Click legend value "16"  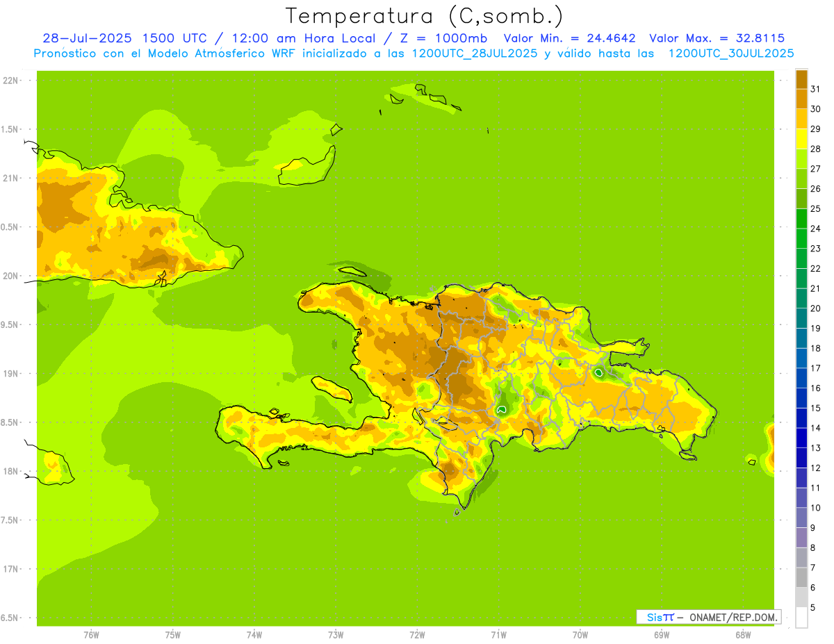pos(815,388)
